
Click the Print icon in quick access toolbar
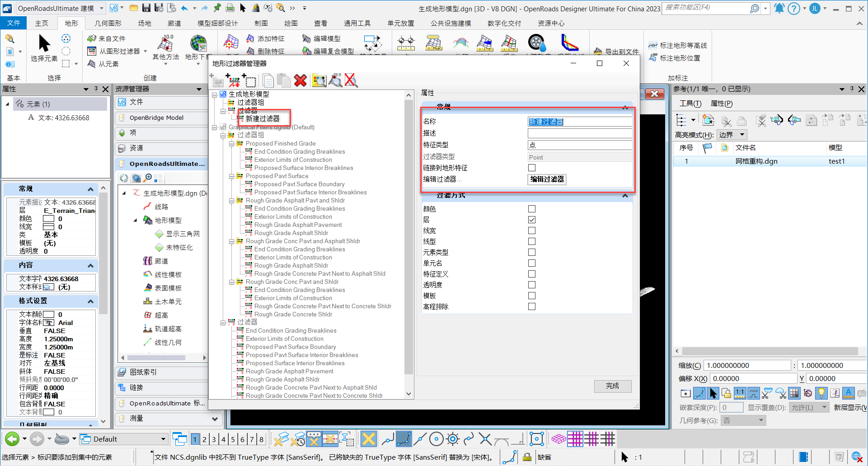(230, 8)
